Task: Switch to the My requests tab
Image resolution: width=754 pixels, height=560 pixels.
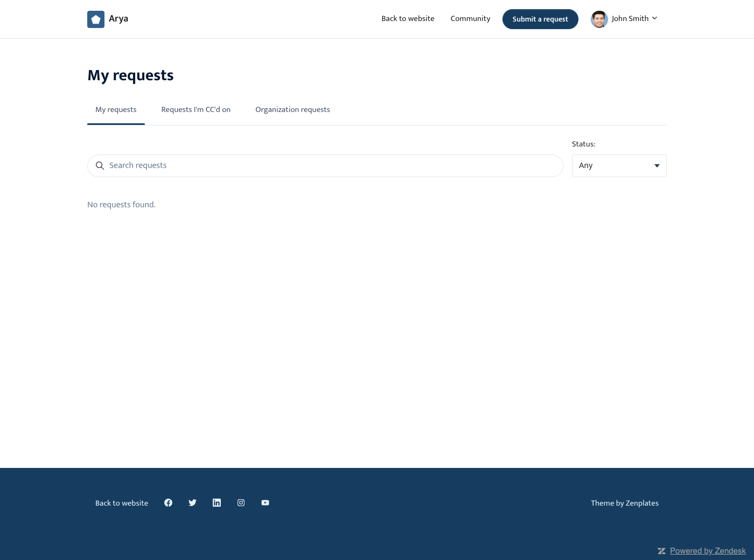Action: [x=116, y=110]
